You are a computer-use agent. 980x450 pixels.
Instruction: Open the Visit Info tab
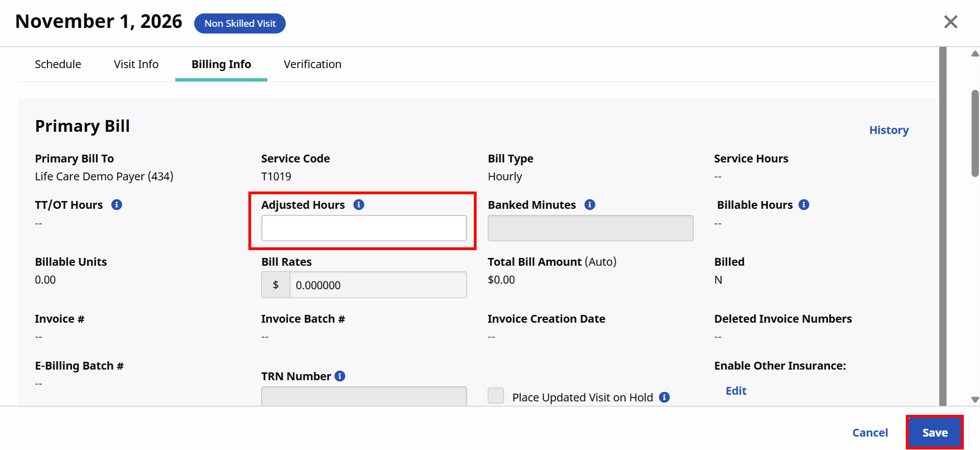(136, 64)
